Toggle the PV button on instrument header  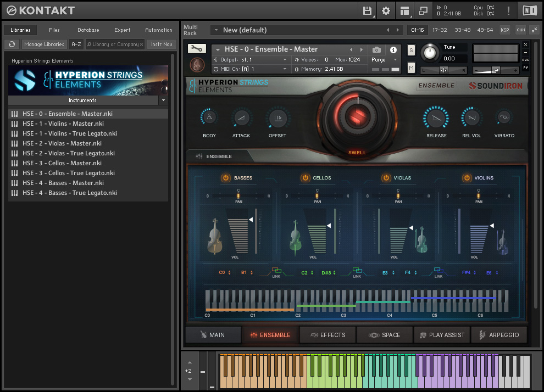[526, 68]
